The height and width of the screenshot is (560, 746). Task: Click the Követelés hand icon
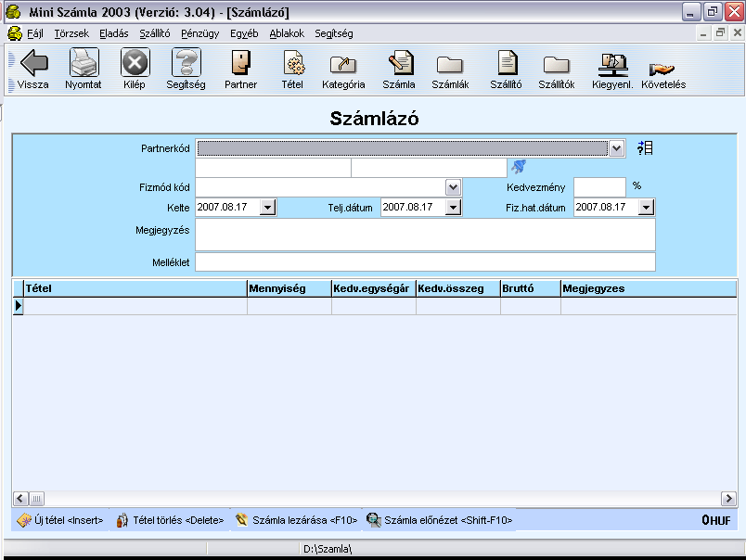pos(662,70)
